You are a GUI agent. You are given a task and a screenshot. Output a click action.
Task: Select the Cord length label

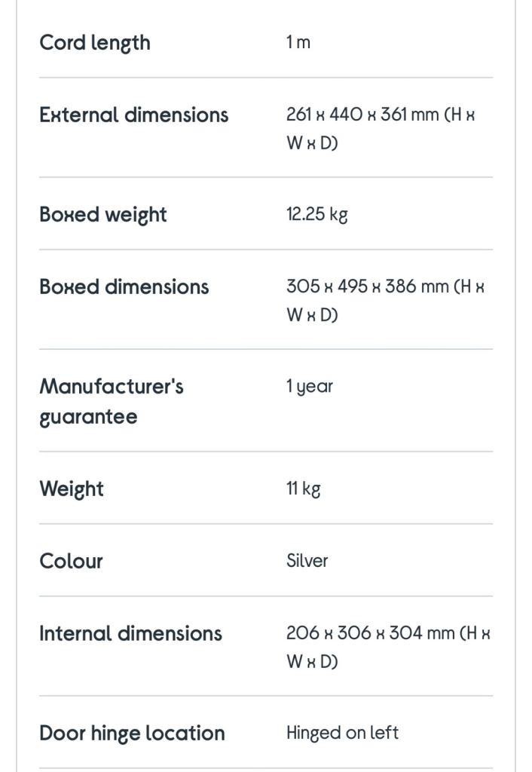94,43
